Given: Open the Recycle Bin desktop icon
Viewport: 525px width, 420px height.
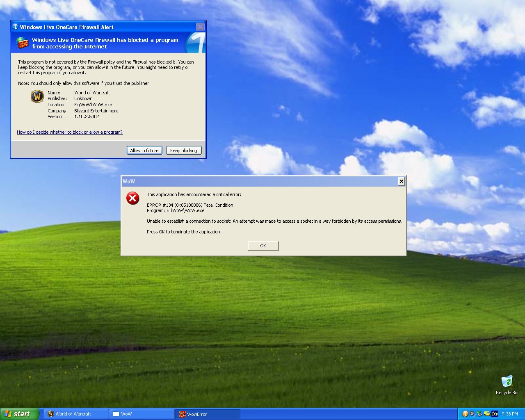Looking at the screenshot, I should point(507,385).
